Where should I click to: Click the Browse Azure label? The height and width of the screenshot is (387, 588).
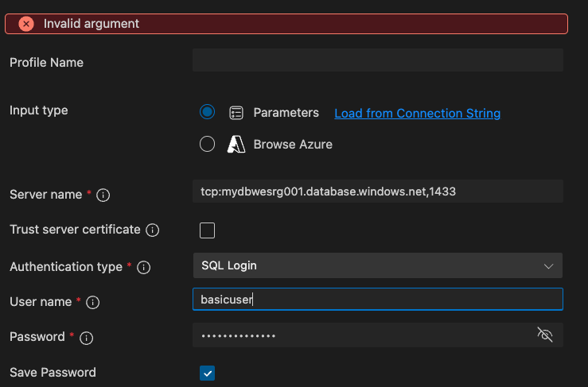coord(293,145)
